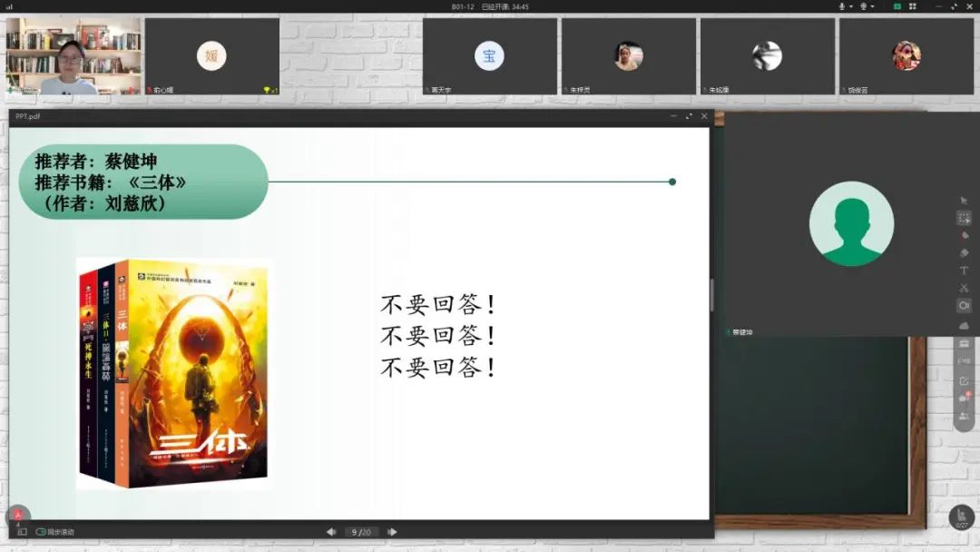Viewport: 980px width, 552px height.
Task: Toggle the 同步滚动 sync scroll switch
Action: pyautogui.click(x=41, y=532)
